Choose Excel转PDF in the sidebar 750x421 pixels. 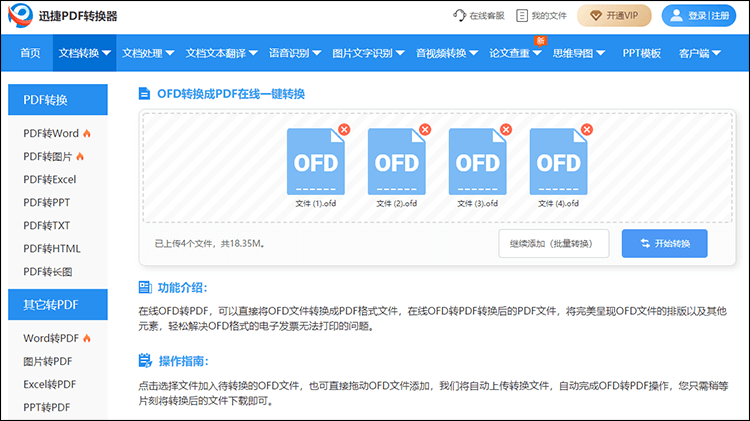click(x=50, y=384)
